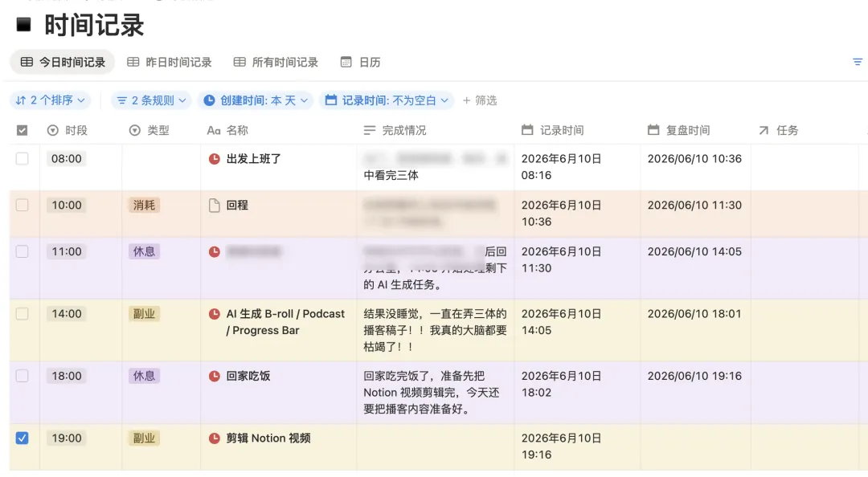
Task: Click the red clock icon for 出发上班了
Action: (x=215, y=159)
